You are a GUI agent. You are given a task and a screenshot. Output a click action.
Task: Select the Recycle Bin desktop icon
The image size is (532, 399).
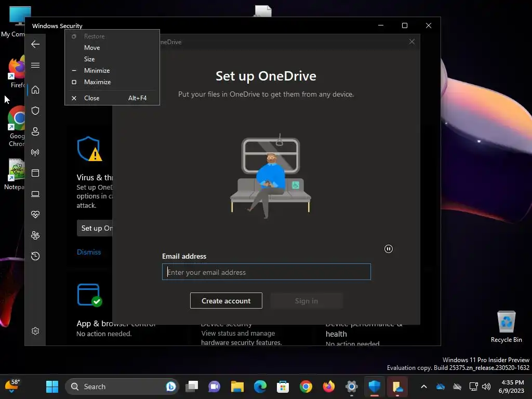click(x=506, y=327)
